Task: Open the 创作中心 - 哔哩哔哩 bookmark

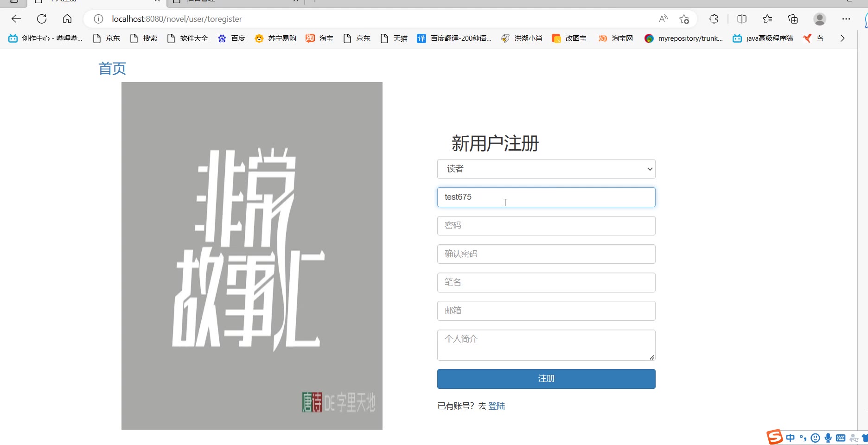Action: click(x=45, y=38)
